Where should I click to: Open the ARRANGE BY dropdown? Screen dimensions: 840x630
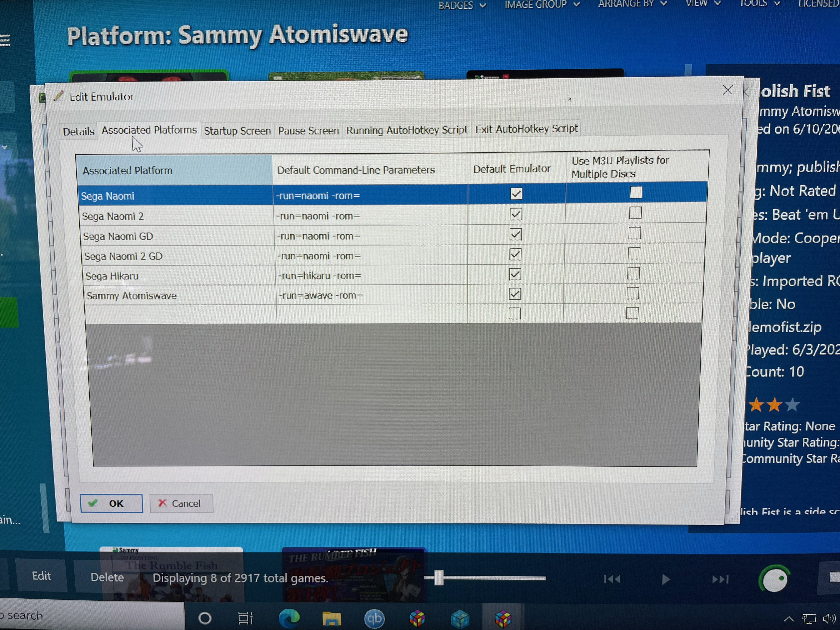point(633,4)
